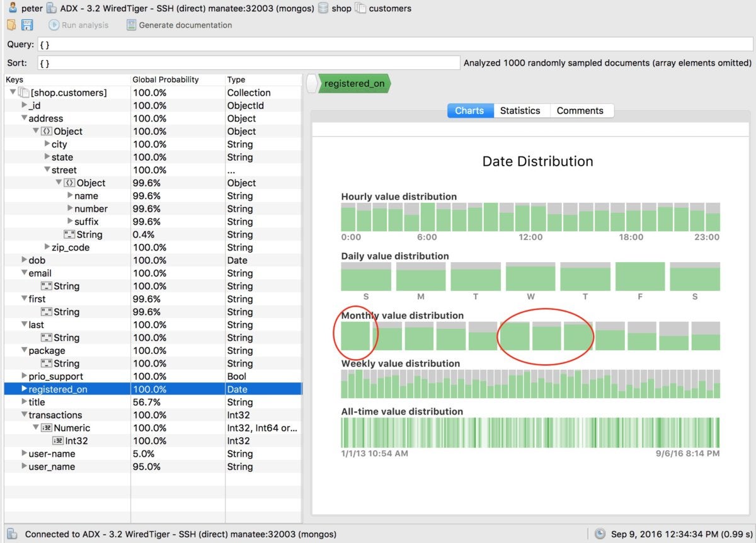Click into the Sort input field
Screen dimensions: 756x543
click(249, 63)
